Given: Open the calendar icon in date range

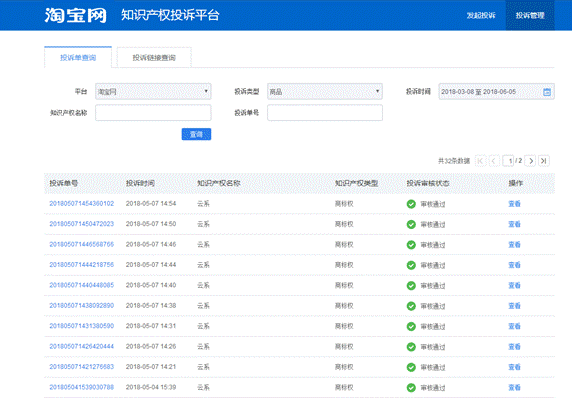Looking at the screenshot, I should (546, 92).
